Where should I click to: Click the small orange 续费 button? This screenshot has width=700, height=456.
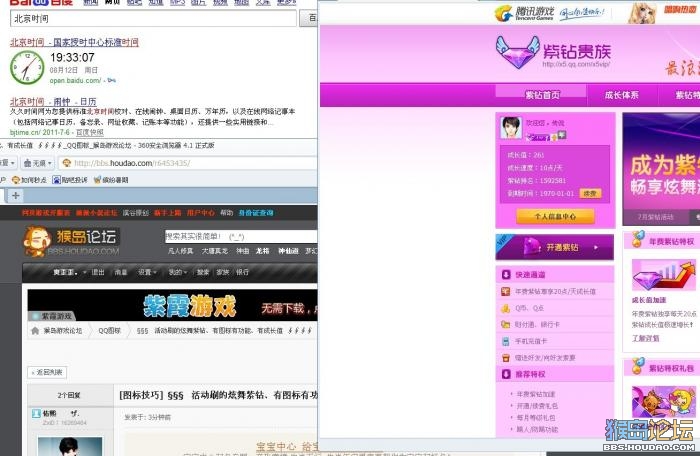tap(590, 193)
